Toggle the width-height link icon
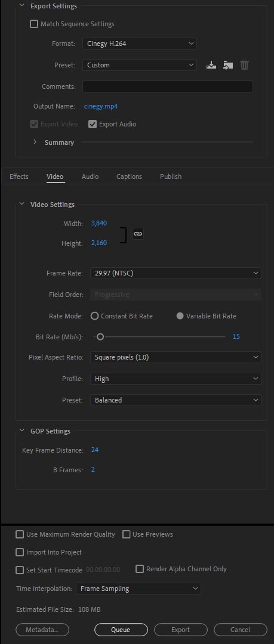This screenshot has height=644, width=274. tap(138, 234)
